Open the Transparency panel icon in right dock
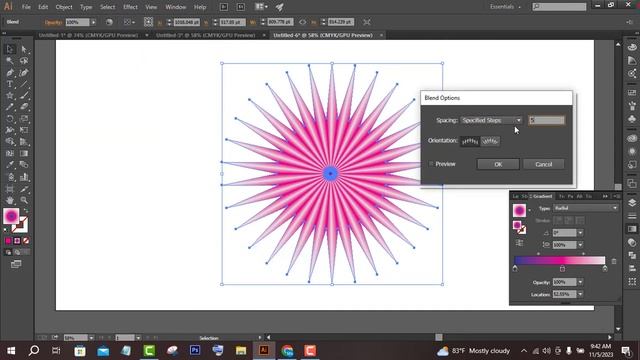 tap(632, 242)
